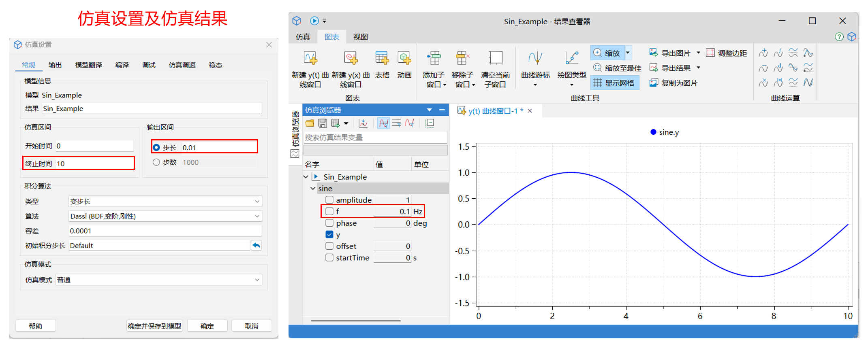This screenshot has height=346, width=868.
Task: Switch to the 输出 tab in 仿真设置
Action: click(55, 65)
